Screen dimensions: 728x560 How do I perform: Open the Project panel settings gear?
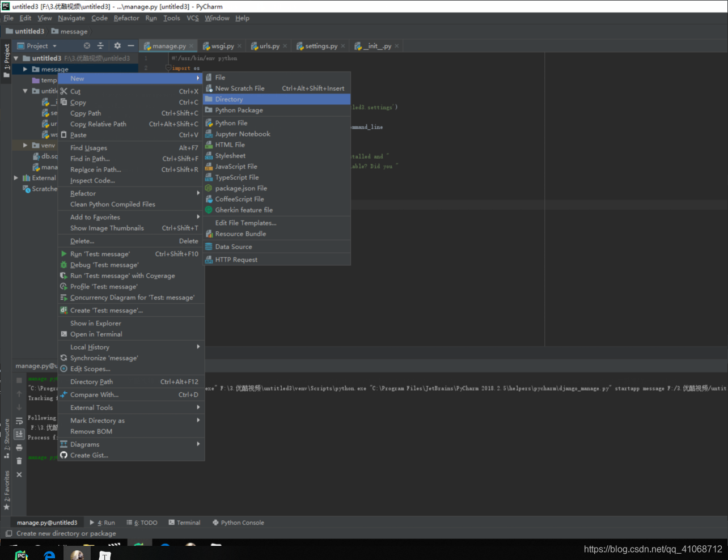click(x=117, y=46)
